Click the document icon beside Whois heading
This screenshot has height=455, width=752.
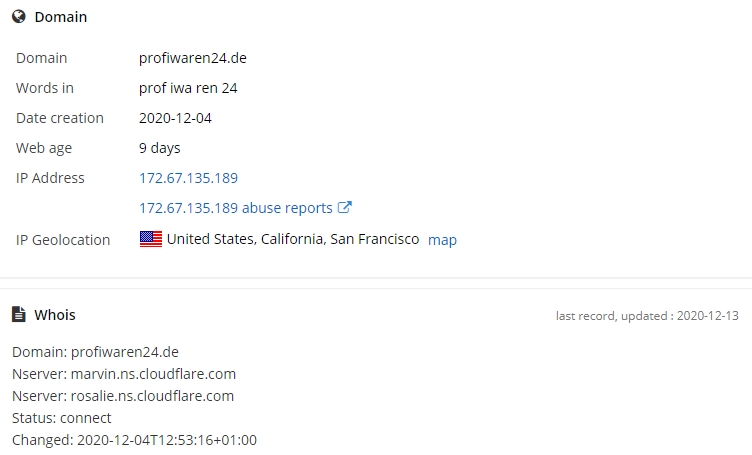[x=18, y=315]
